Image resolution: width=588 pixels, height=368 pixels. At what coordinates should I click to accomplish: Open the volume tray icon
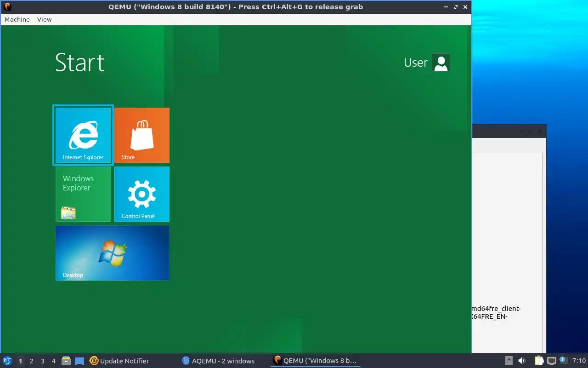tap(522, 361)
